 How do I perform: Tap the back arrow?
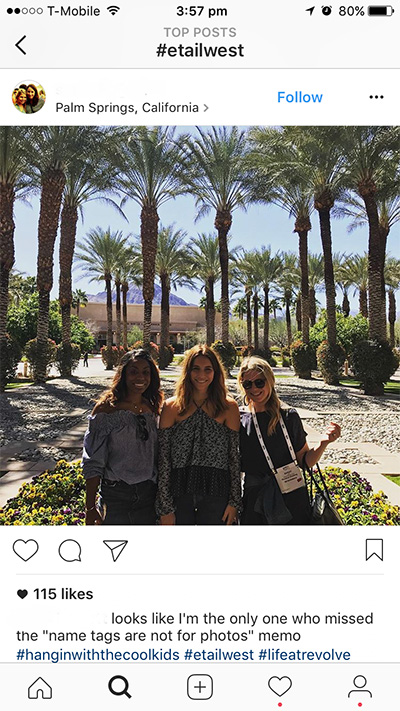pyautogui.click(x=21, y=45)
